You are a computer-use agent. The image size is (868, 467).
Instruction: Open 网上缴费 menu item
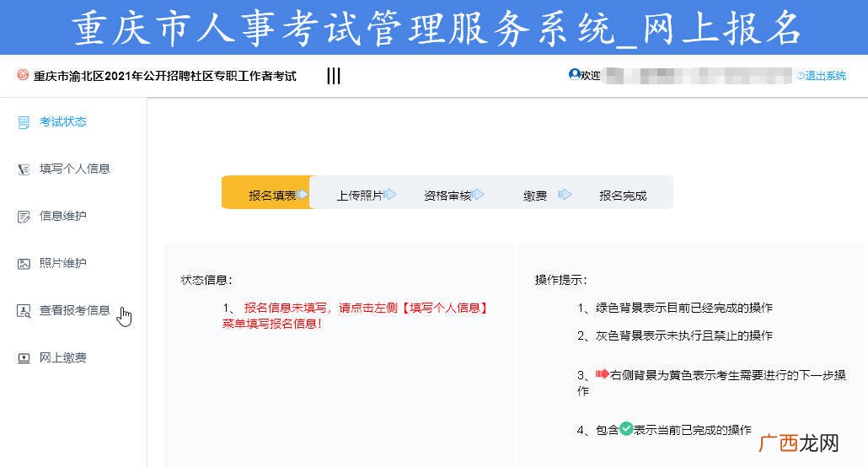(x=63, y=358)
